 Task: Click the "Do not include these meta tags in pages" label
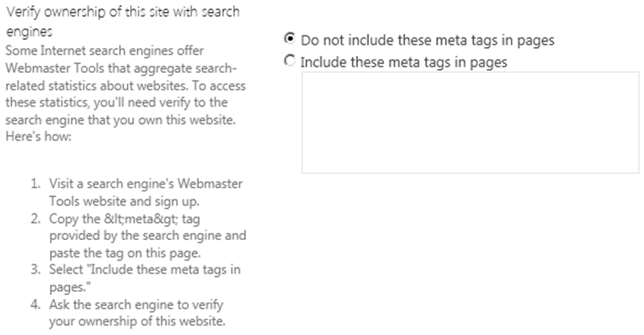(x=427, y=40)
